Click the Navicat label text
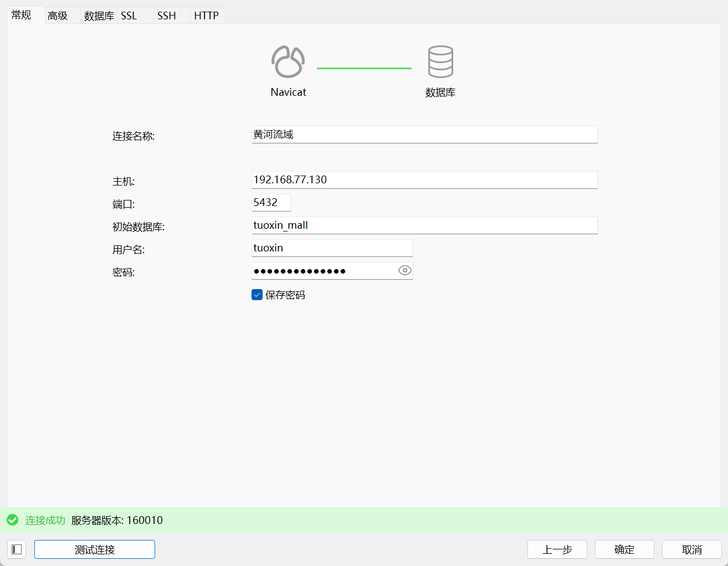 [288, 92]
